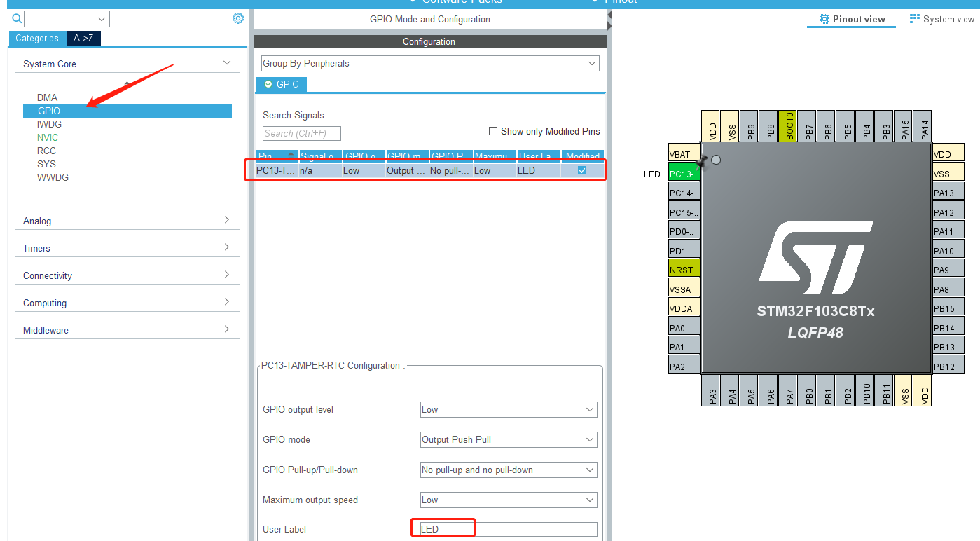980x541 pixels.
Task: Toggle the Modified checkbox in PC13 row
Action: (x=582, y=170)
